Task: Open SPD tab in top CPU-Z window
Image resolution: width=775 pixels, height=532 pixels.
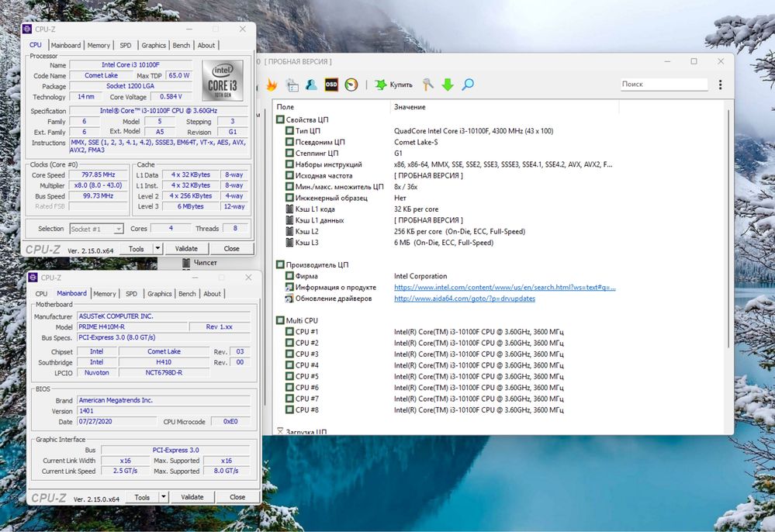Action: [126, 45]
